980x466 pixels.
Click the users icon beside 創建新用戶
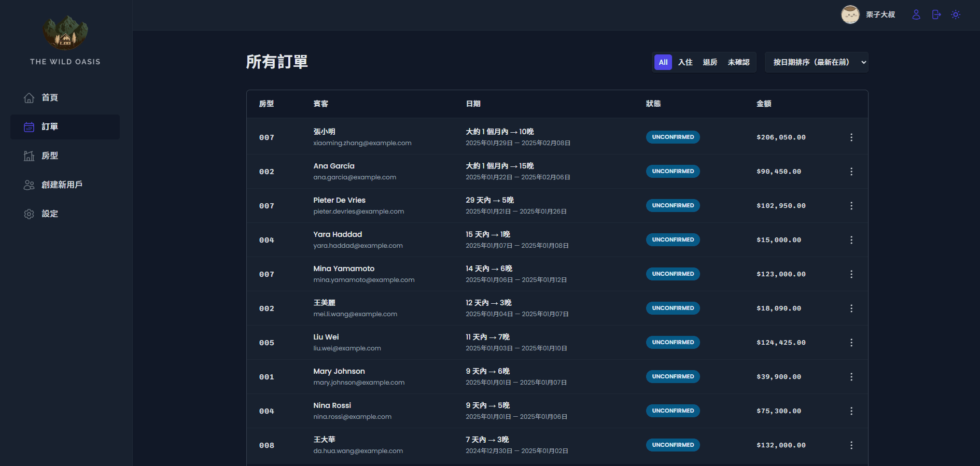point(29,185)
